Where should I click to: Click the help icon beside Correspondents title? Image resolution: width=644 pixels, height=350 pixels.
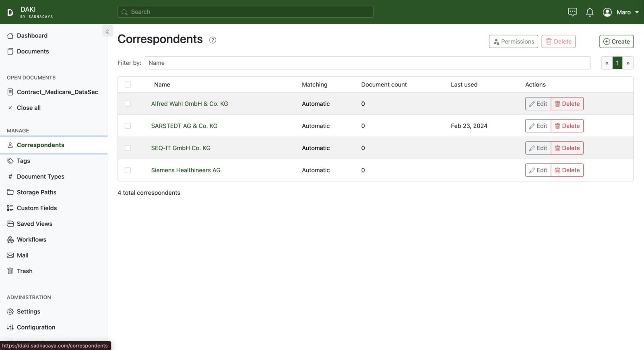point(213,40)
